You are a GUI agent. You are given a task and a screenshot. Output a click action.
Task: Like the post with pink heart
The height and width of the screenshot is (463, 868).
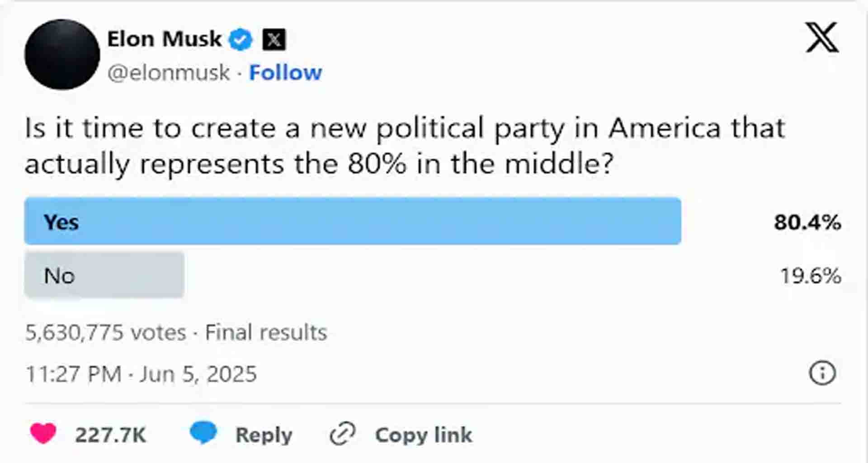[x=43, y=433]
